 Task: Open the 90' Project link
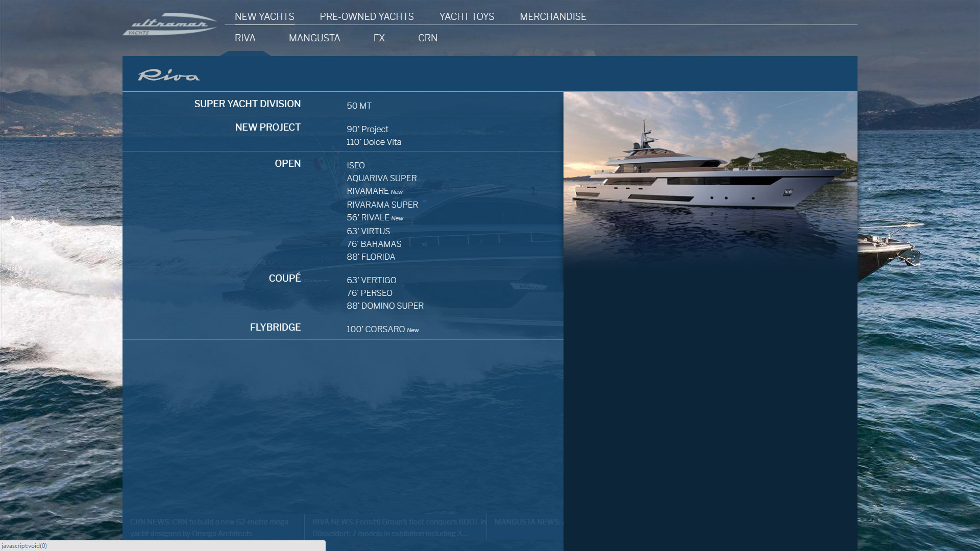pos(367,129)
